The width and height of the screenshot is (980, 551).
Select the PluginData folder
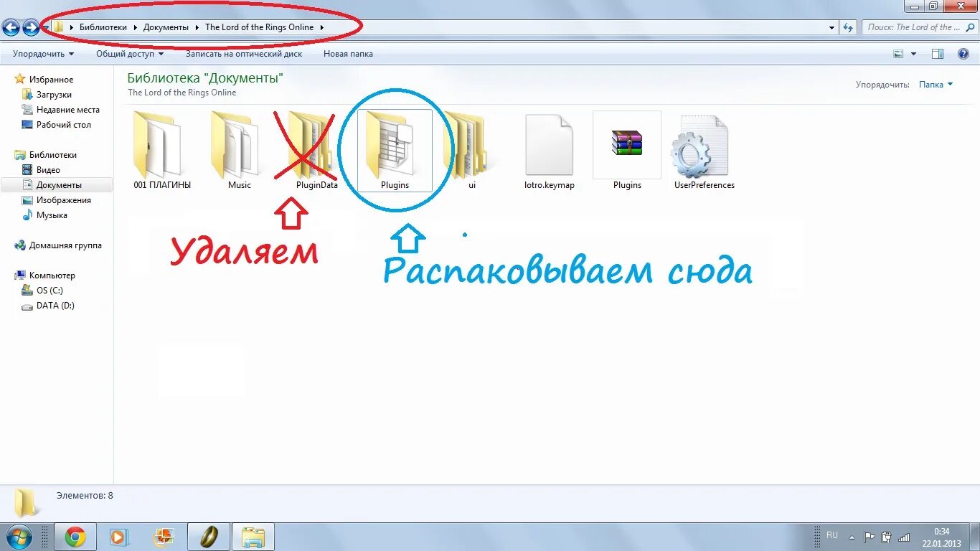[x=316, y=151]
